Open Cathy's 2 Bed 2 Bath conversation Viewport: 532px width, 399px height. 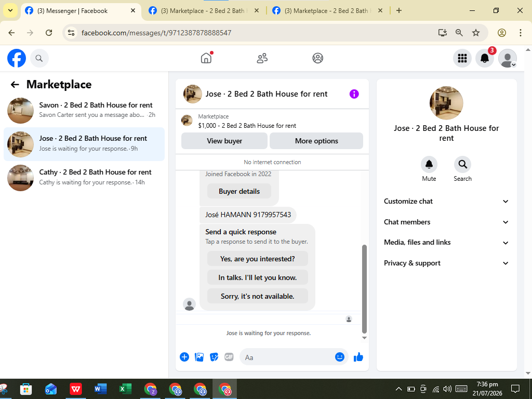click(x=84, y=178)
